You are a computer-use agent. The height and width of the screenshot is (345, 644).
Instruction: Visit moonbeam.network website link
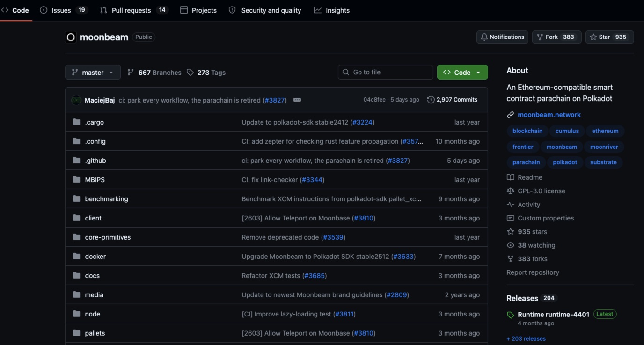pyautogui.click(x=549, y=115)
